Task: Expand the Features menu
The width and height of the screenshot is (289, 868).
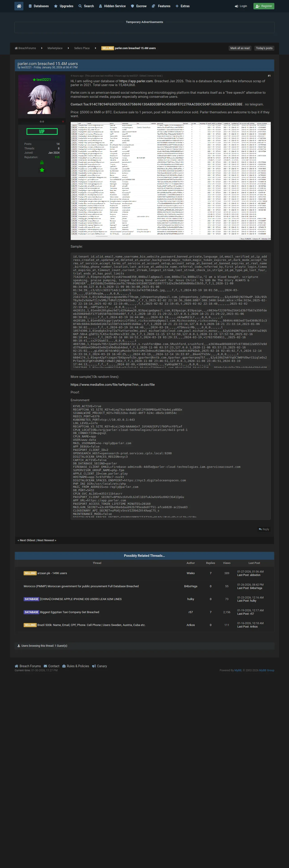Action: pyautogui.click(x=161, y=6)
